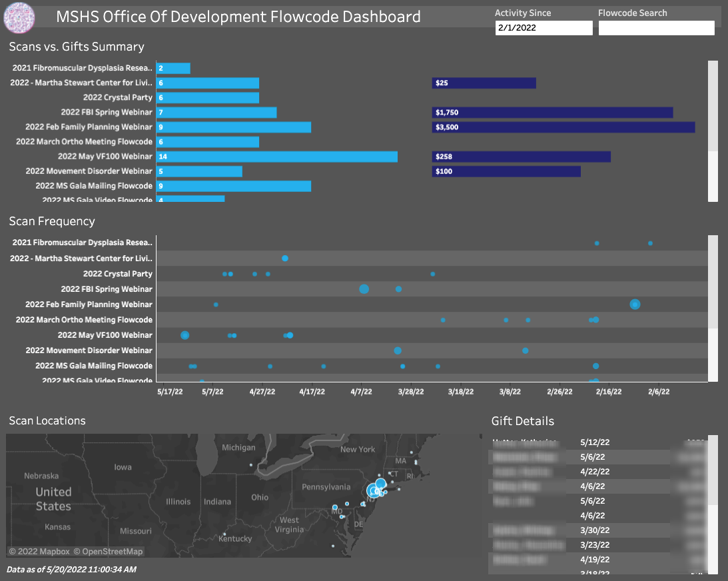Click the 2022 MS Gala Mailing Flowcode label in Scan Frequency

click(x=94, y=366)
